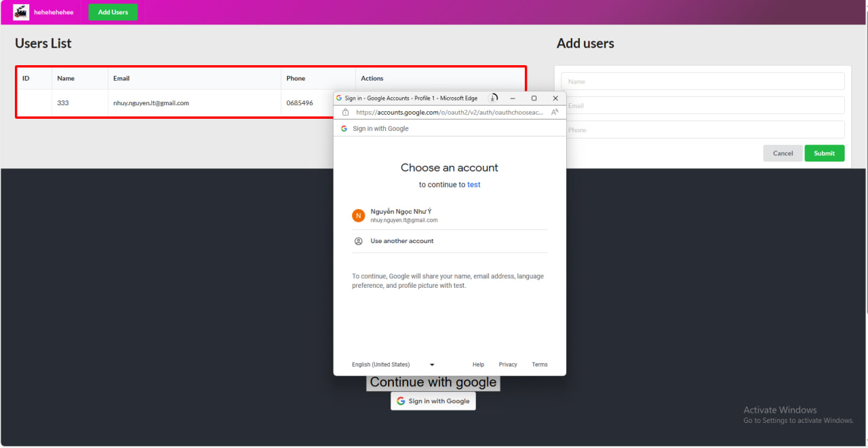The image size is (868, 448).
Task: Select Use another account option
Action: tap(401, 241)
